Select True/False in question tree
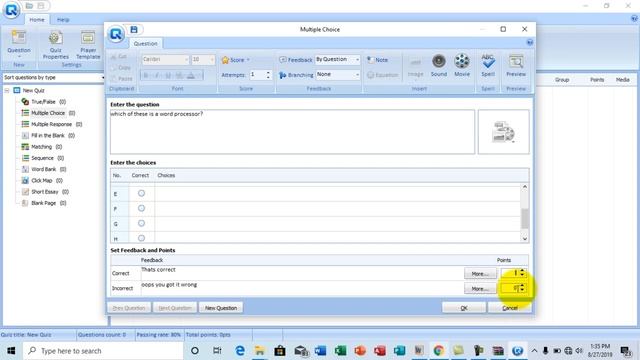Image resolution: width=640 pixels, height=360 pixels. pyautogui.click(x=43, y=102)
